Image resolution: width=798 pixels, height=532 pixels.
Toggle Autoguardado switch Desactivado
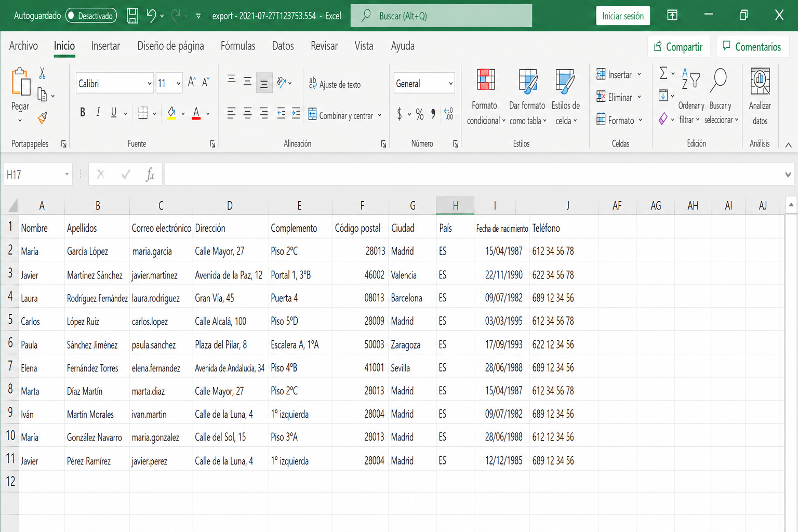(91, 16)
